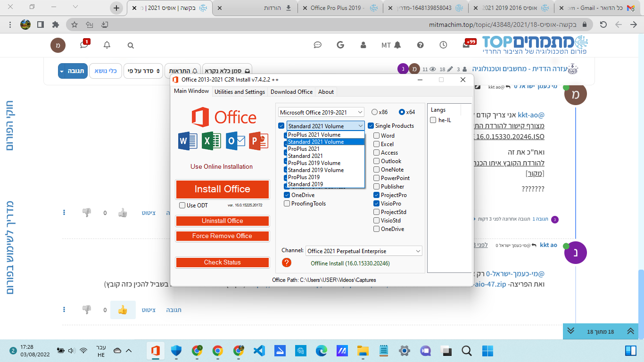Bookmark this page with star icon

pyautogui.click(x=74, y=25)
